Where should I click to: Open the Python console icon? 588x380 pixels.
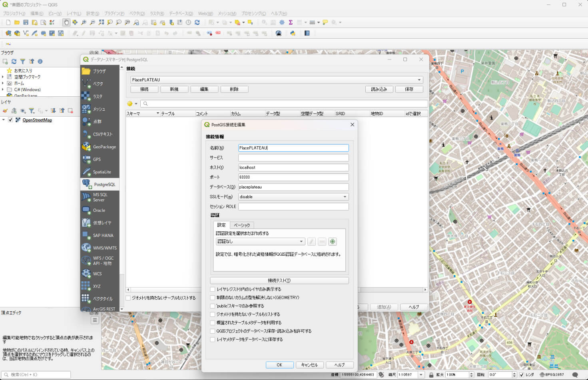pos(293,33)
